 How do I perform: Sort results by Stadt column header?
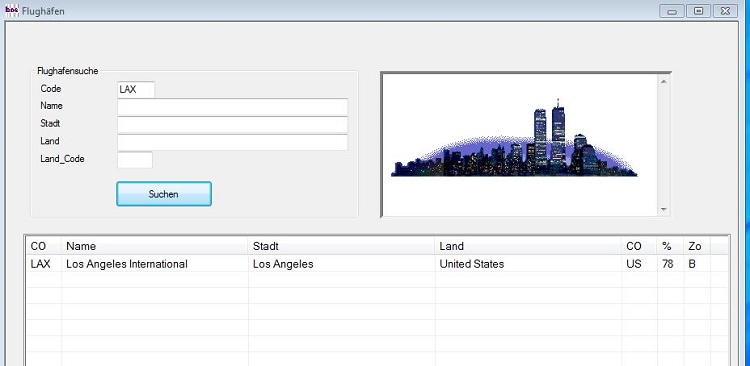(342, 246)
